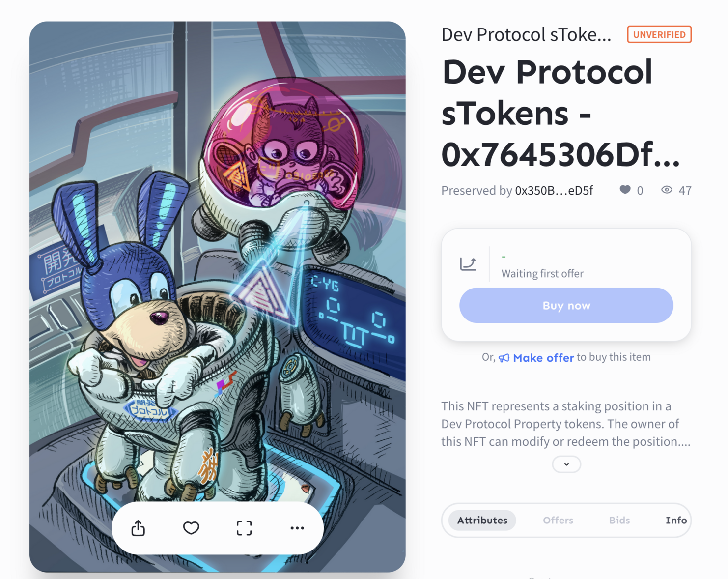The height and width of the screenshot is (579, 728).
Task: Click the Buy now button
Action: [566, 305]
